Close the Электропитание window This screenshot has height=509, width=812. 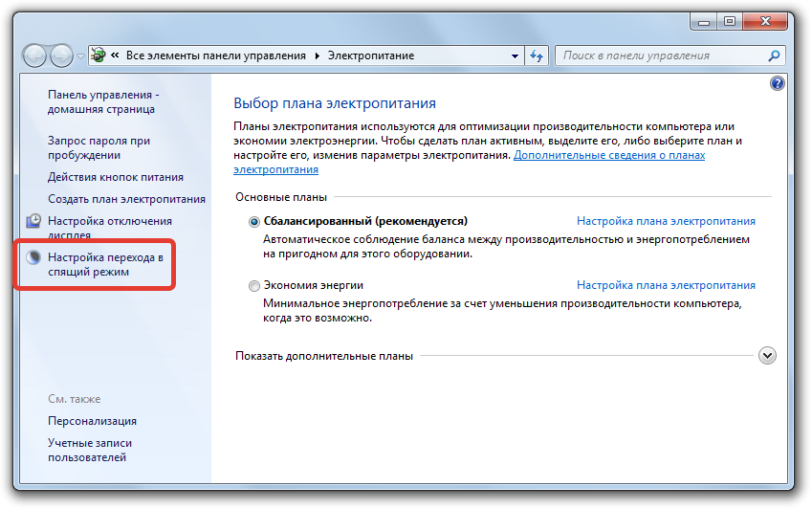click(765, 22)
